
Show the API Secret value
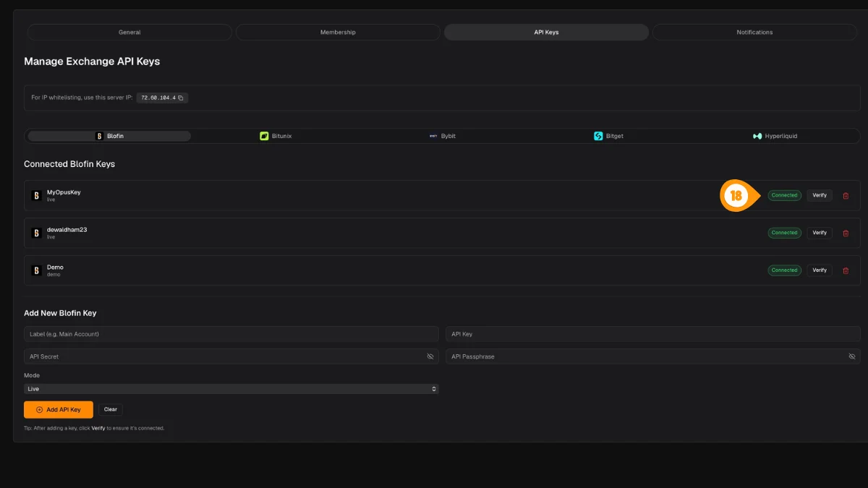(x=430, y=356)
